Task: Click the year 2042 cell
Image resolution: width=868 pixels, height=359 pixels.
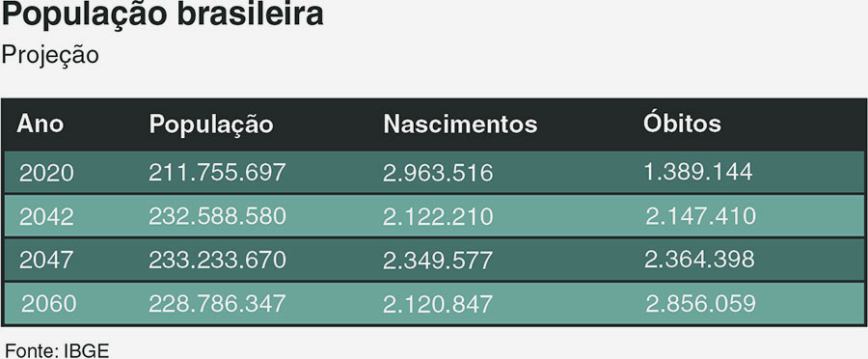Action: pos(46,216)
